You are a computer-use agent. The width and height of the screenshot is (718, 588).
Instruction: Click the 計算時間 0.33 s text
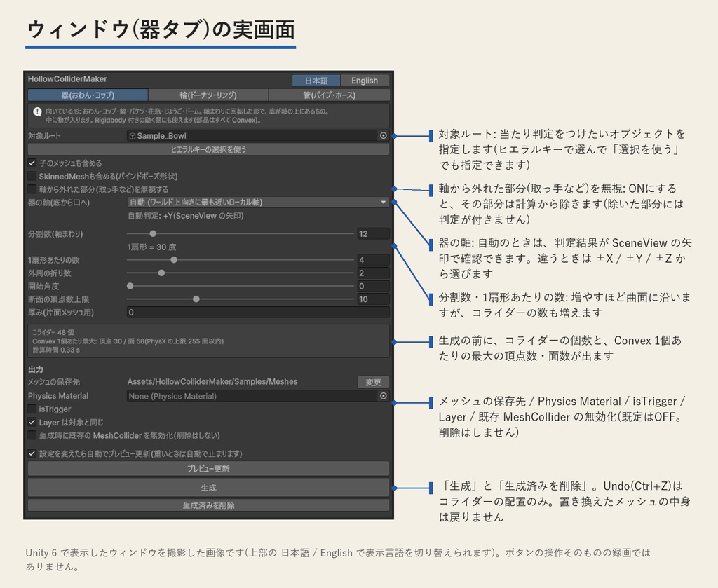[x=56, y=350]
